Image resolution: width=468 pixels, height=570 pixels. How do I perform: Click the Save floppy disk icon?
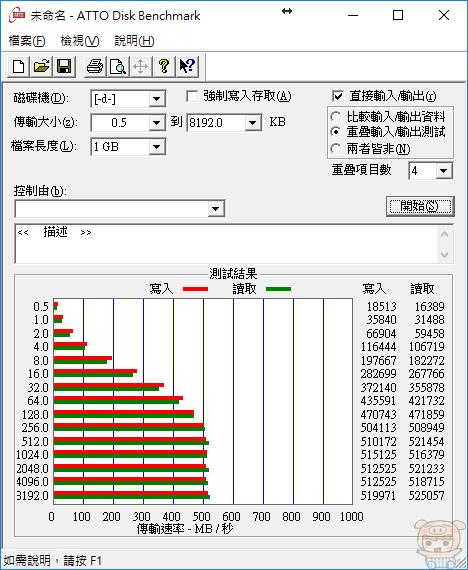64,67
